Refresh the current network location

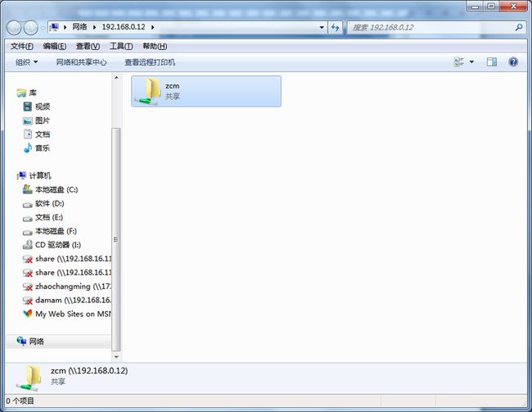336,27
